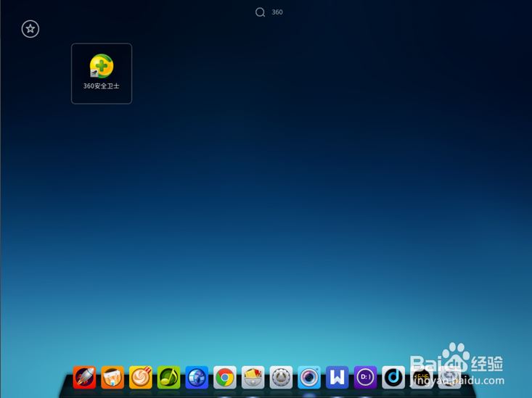This screenshot has height=398, width=532.
Task: Click the digital clock in the dock
Action: tap(421, 377)
